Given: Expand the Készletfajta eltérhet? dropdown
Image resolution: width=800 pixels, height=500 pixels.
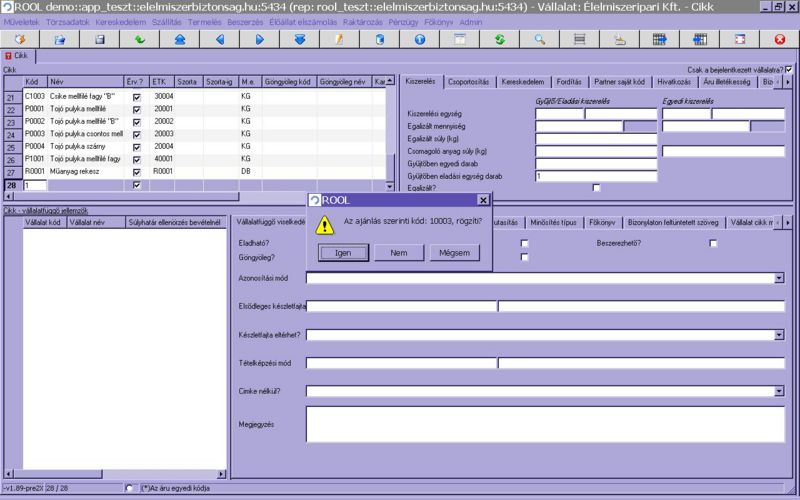Looking at the screenshot, I should (x=779, y=335).
